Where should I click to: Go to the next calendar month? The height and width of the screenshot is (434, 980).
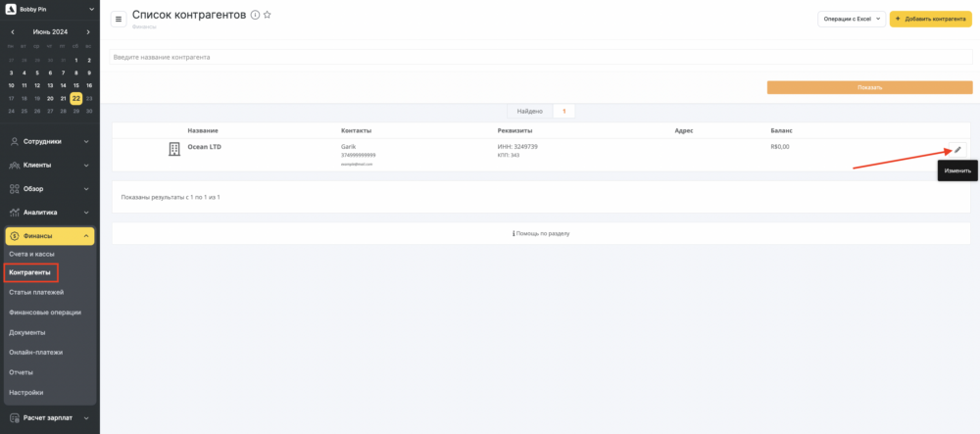point(88,32)
